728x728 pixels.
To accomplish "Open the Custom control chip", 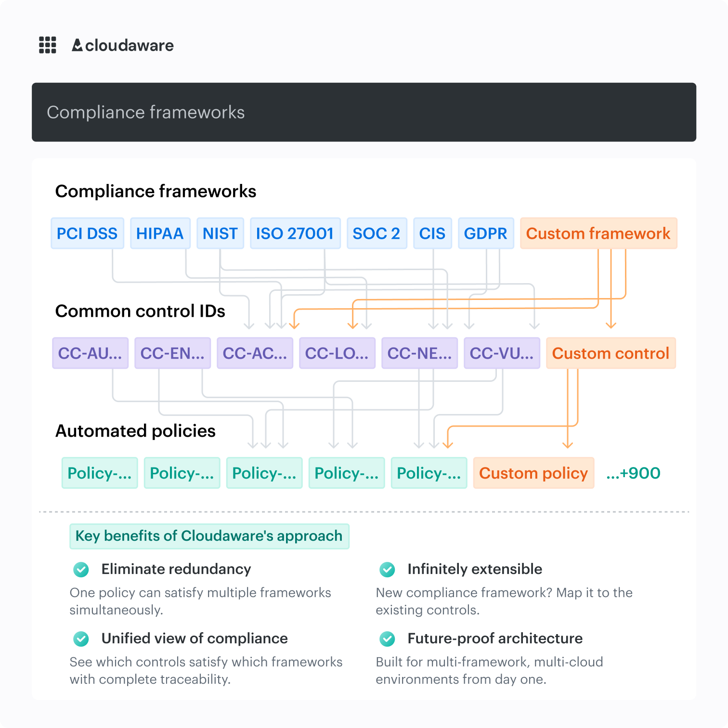I will pyautogui.click(x=611, y=353).
